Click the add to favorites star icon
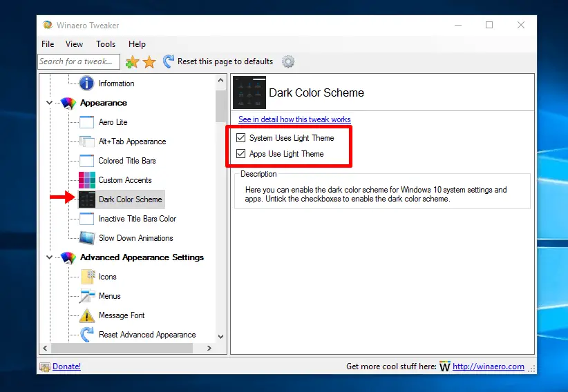568x392 pixels. (x=132, y=62)
